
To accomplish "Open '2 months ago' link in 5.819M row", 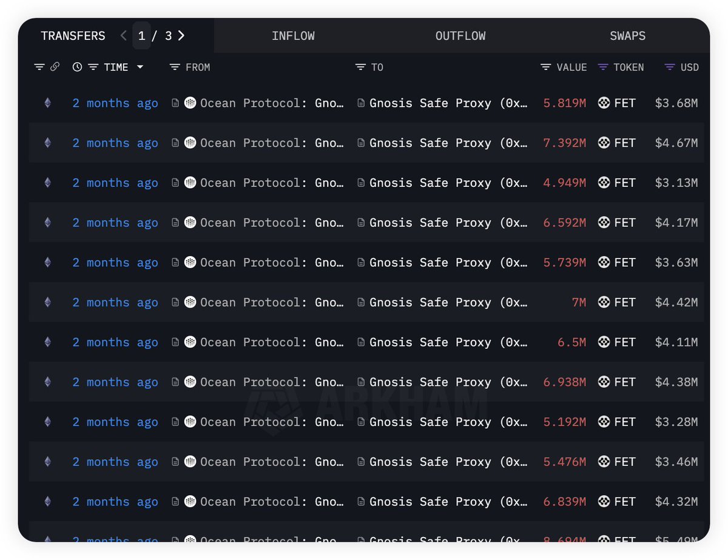I will pos(115,103).
